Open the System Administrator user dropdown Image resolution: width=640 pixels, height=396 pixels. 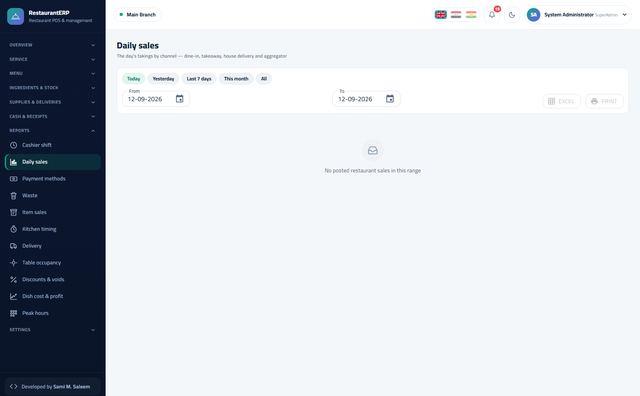(x=578, y=15)
